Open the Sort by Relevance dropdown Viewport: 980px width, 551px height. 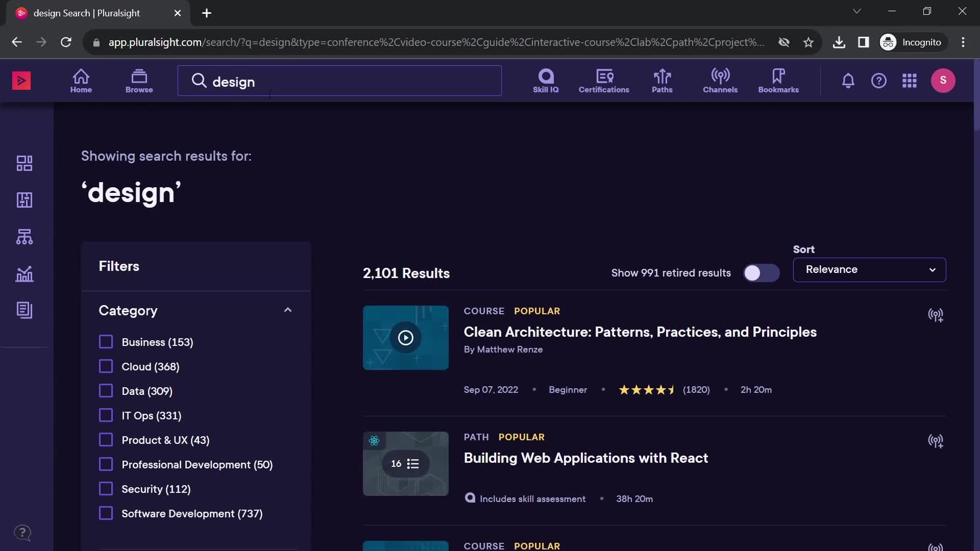point(869,269)
